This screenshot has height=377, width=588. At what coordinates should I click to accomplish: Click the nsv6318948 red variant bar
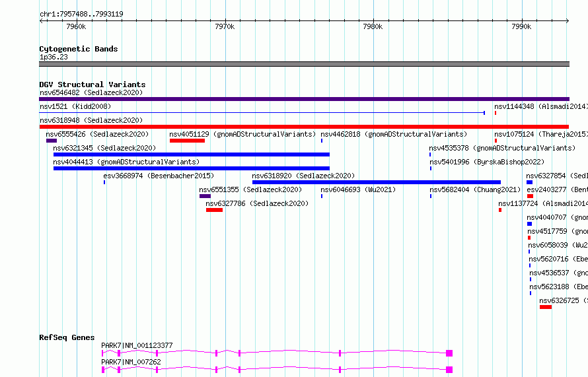[x=304, y=127]
